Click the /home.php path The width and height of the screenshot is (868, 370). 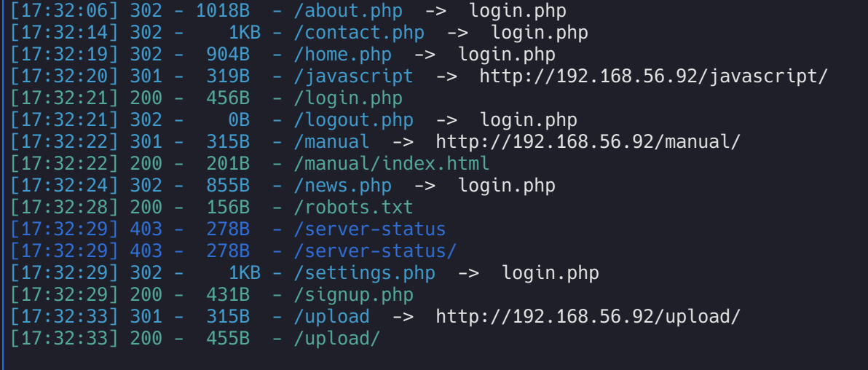[x=343, y=55]
